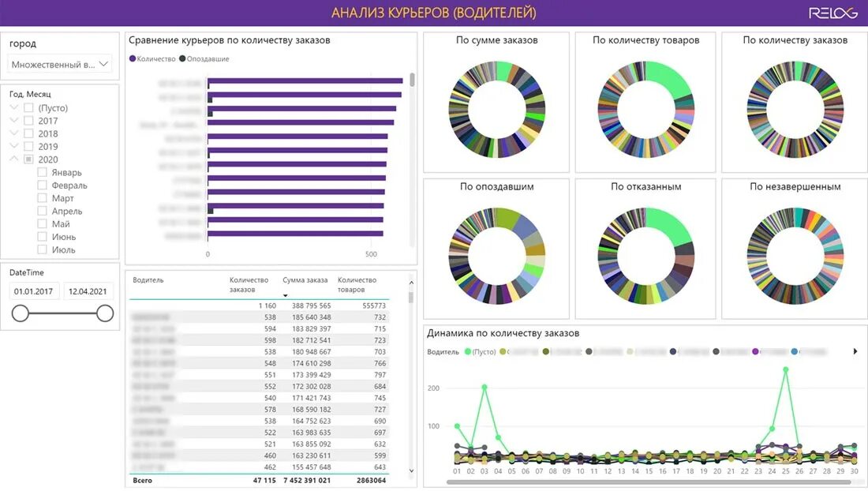Click the start date field 01.01.2017
Viewport: 868px width, 491px height.
click(x=34, y=291)
